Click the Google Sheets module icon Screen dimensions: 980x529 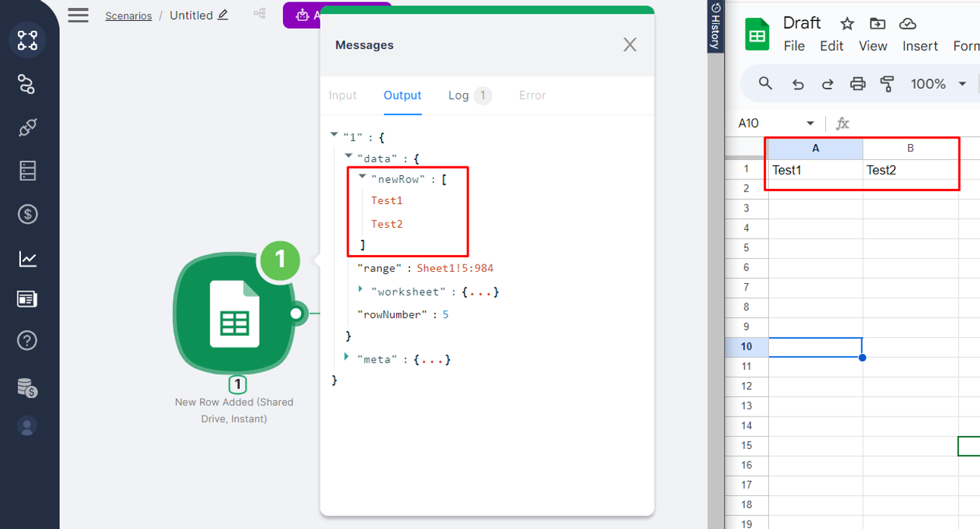234,314
